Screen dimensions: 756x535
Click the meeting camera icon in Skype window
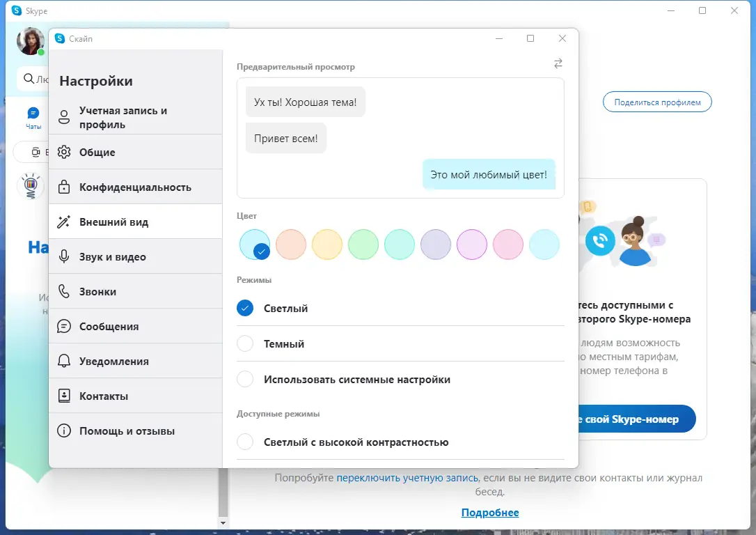click(x=36, y=153)
